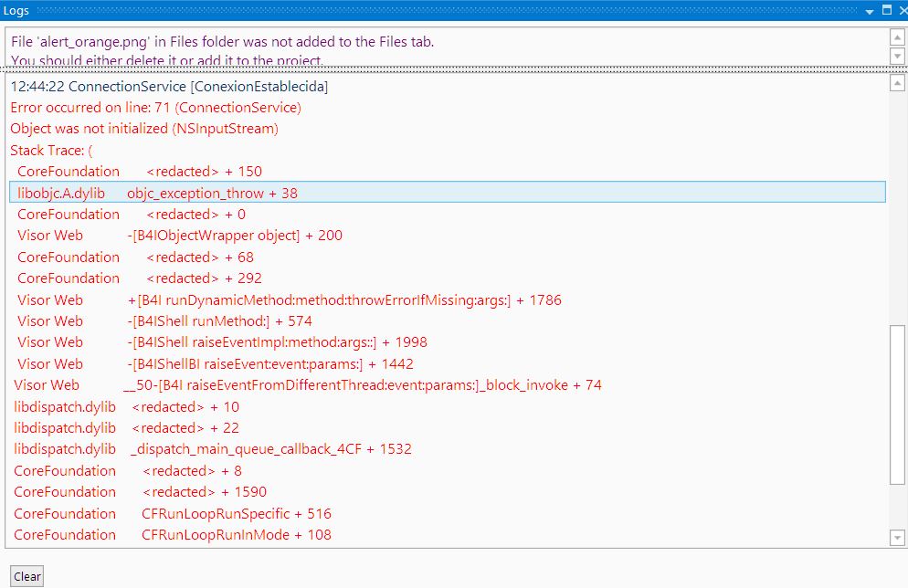Click the log list vertical scrollbar thumb
This screenshot has height=588, width=908.
pos(897,404)
